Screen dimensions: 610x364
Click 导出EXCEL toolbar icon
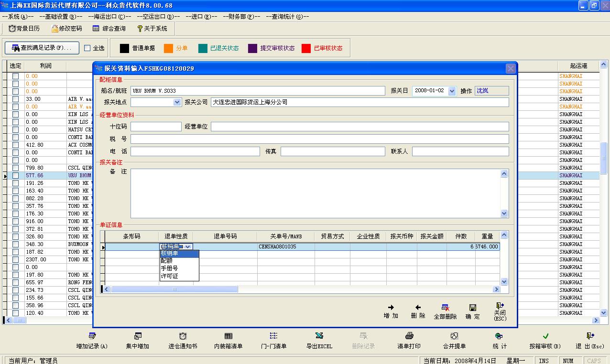pyautogui.click(x=319, y=336)
